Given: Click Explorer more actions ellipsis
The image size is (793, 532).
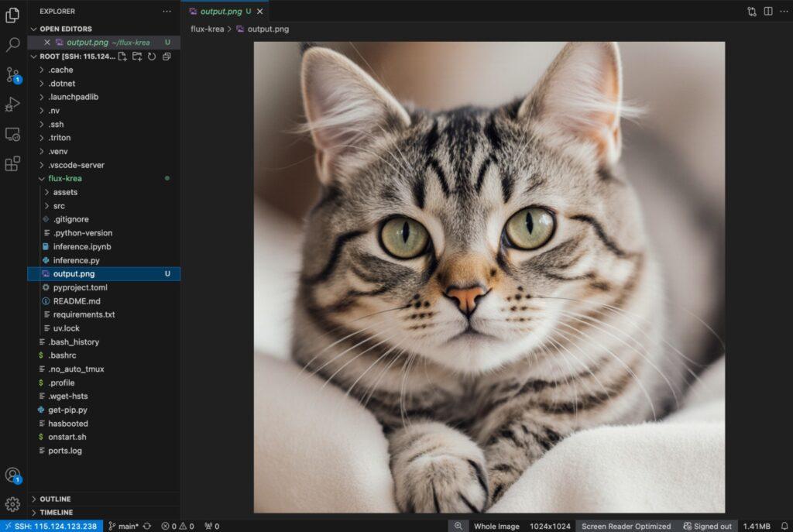Looking at the screenshot, I should point(167,11).
